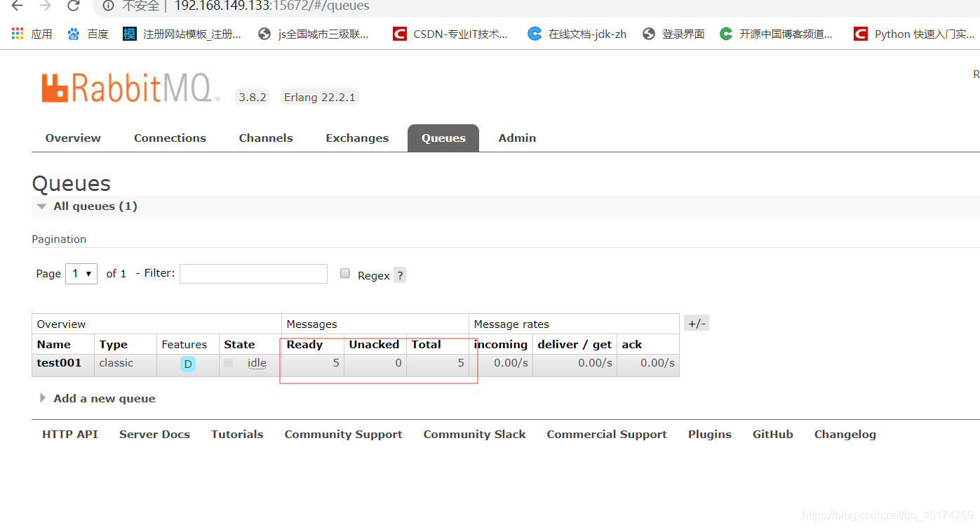This screenshot has width=980, height=528.
Task: Click the idle state indicator square
Action: pos(229,363)
